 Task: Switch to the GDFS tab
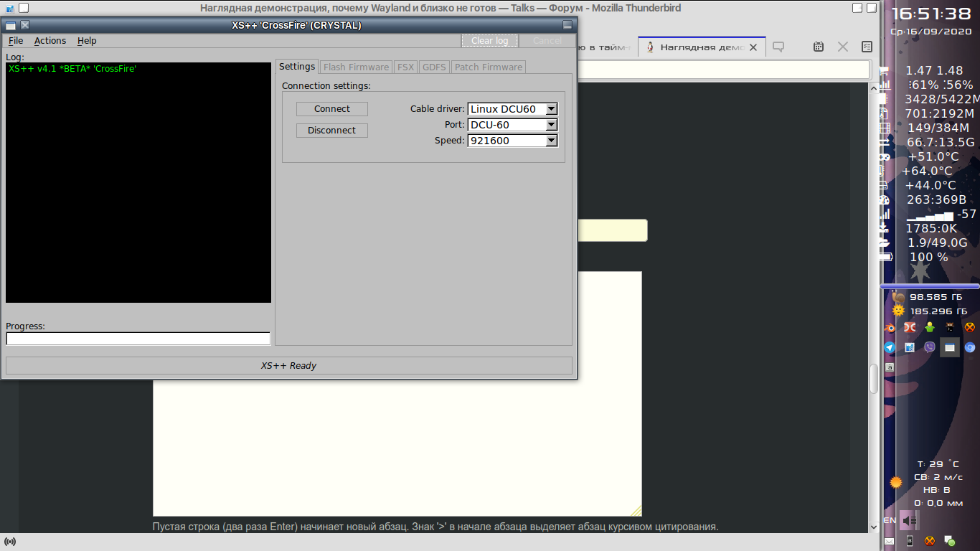tap(434, 67)
